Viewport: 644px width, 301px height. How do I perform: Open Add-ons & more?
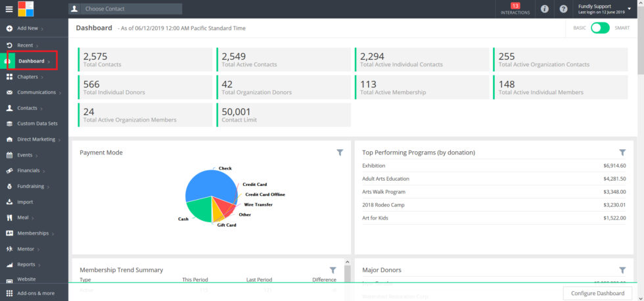[35, 293]
